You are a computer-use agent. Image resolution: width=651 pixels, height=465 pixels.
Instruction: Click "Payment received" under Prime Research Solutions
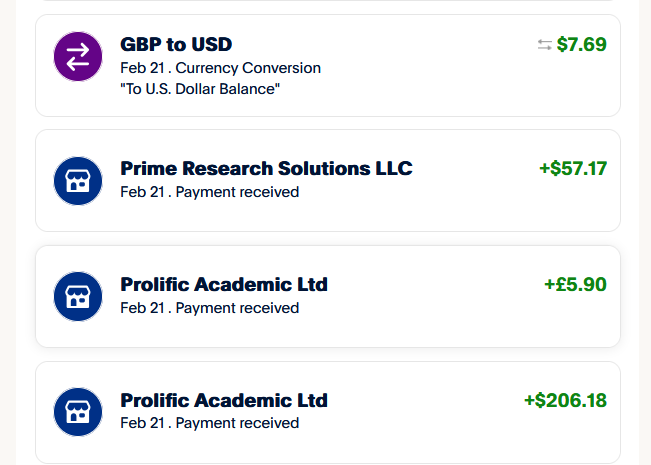(237, 192)
